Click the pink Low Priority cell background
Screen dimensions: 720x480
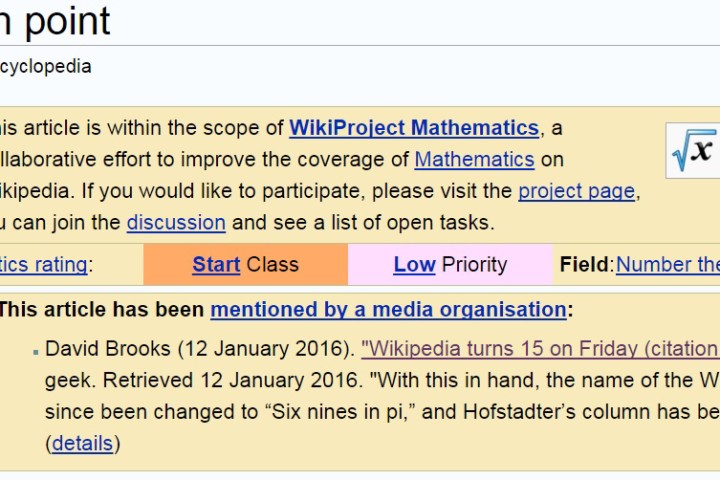(x=450, y=265)
